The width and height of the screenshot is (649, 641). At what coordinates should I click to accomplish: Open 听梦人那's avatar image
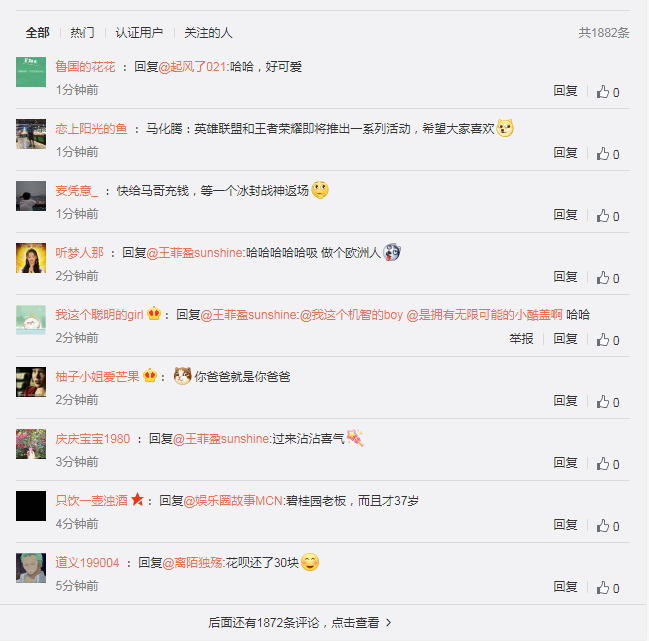tap(31, 258)
